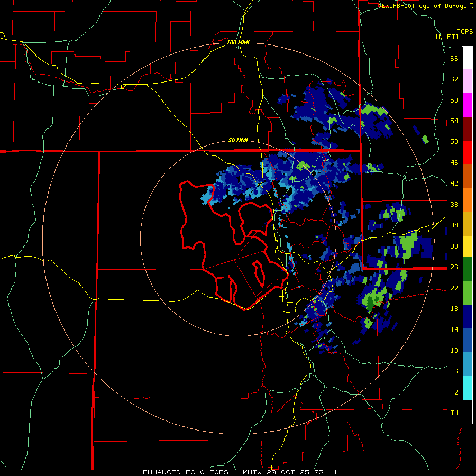Click the light blue swatch in the legend
The height and width of the screenshot is (476, 476).
tap(467, 364)
